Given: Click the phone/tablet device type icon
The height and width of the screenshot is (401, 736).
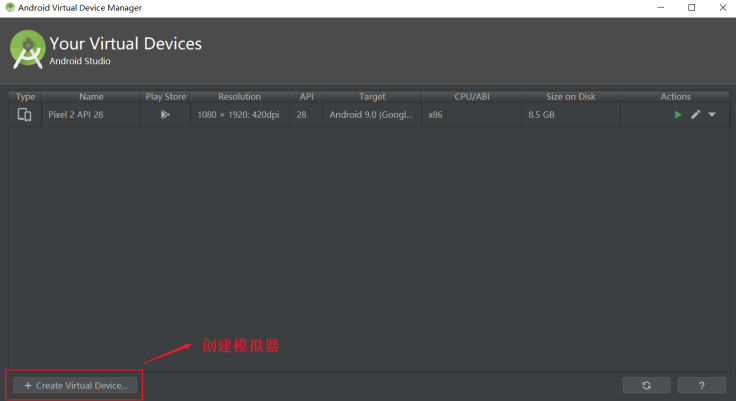Looking at the screenshot, I should click(24, 115).
